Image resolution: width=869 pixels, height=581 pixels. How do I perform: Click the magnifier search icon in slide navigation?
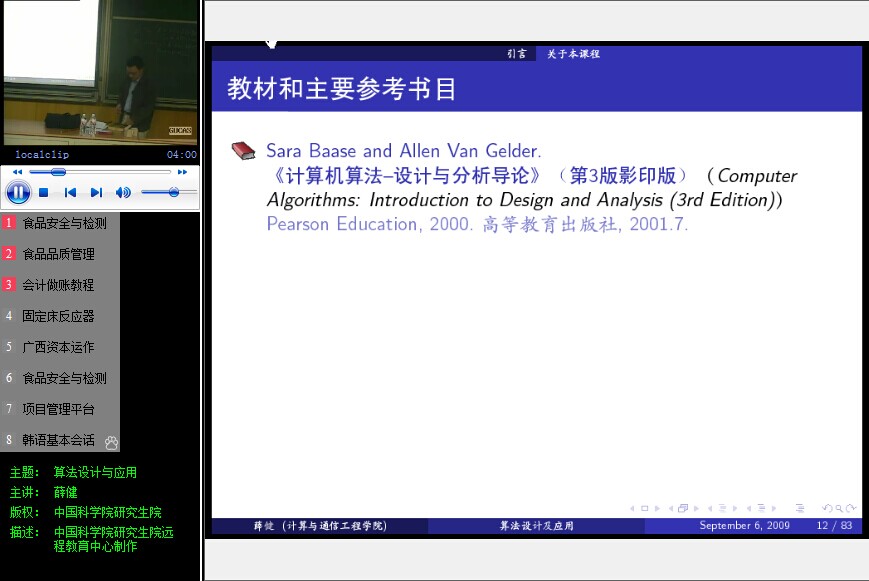click(839, 508)
